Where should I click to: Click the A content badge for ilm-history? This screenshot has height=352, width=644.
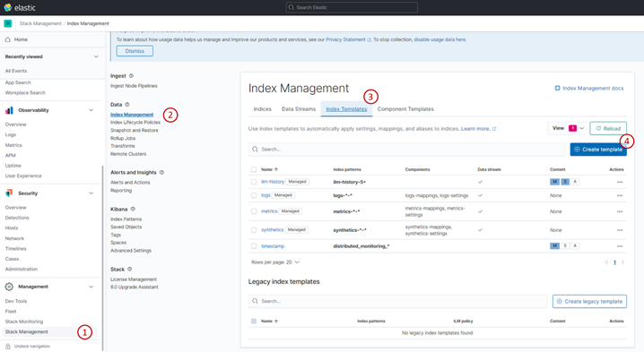pos(575,182)
